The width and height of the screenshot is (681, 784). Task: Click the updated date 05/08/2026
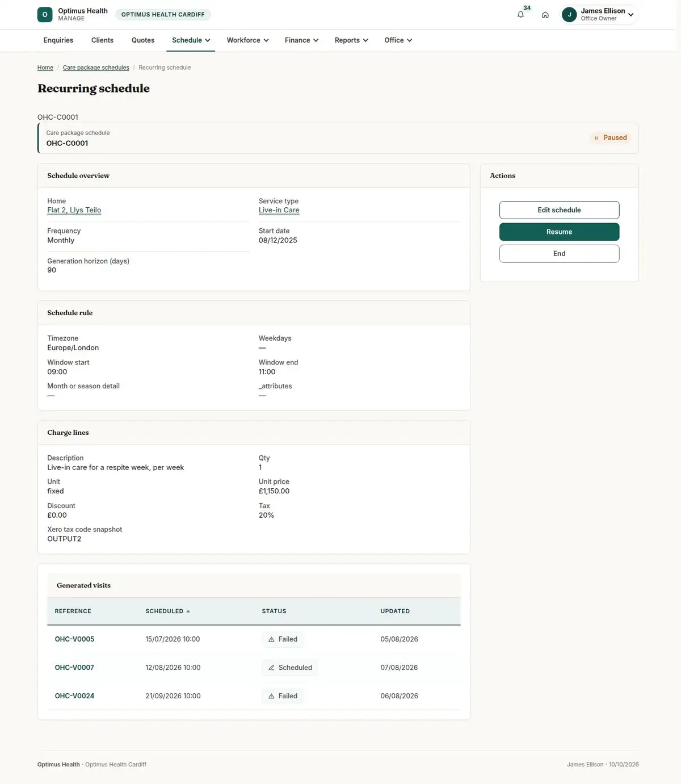click(x=399, y=639)
